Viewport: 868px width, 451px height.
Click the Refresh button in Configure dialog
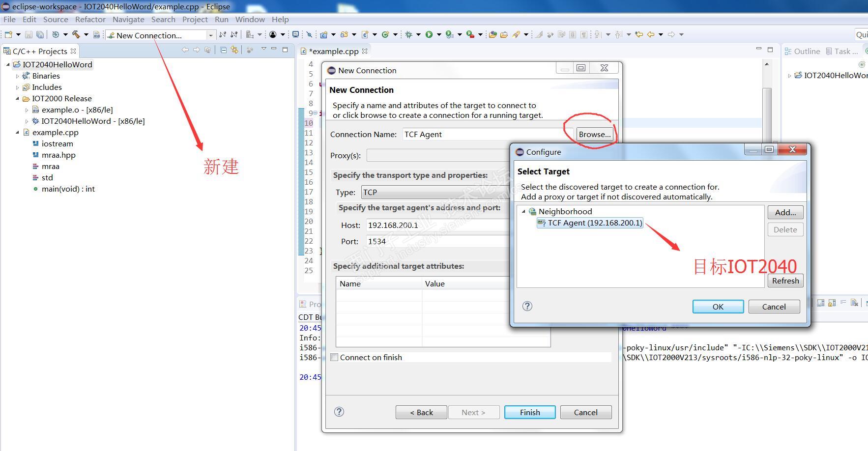[785, 281]
